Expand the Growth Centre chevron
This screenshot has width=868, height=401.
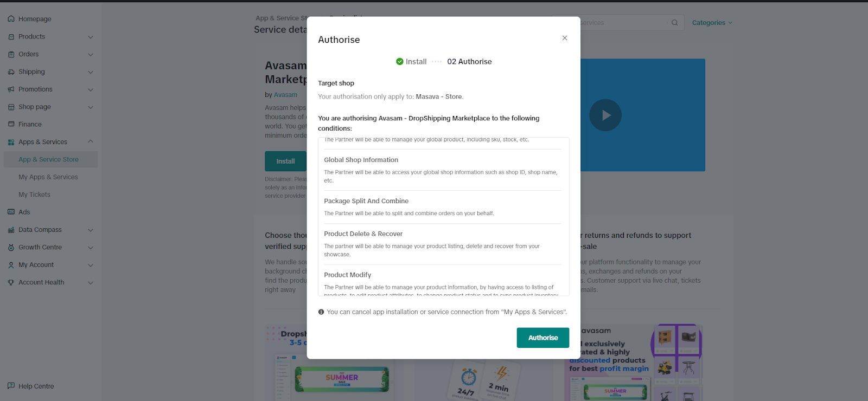coord(91,248)
